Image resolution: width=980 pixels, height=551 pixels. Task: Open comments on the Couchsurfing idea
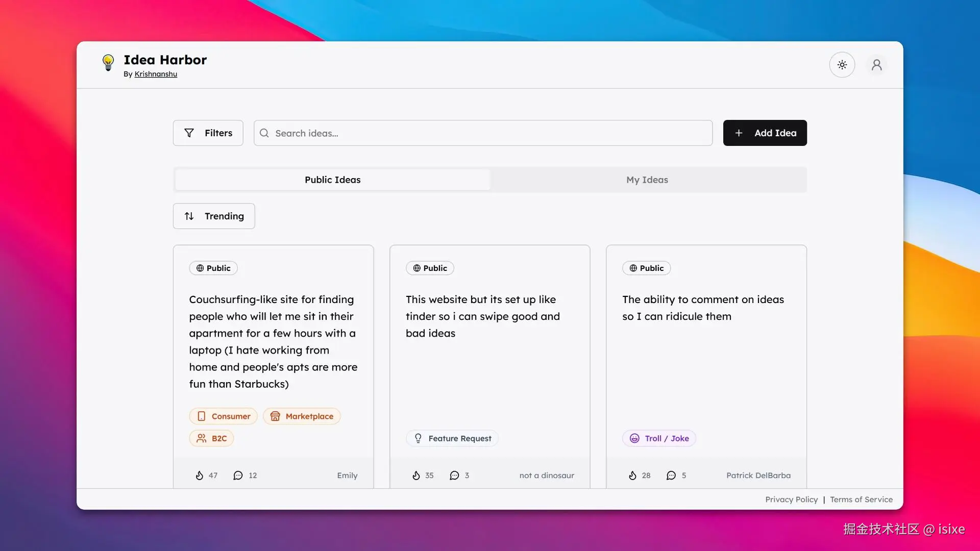[x=238, y=475]
